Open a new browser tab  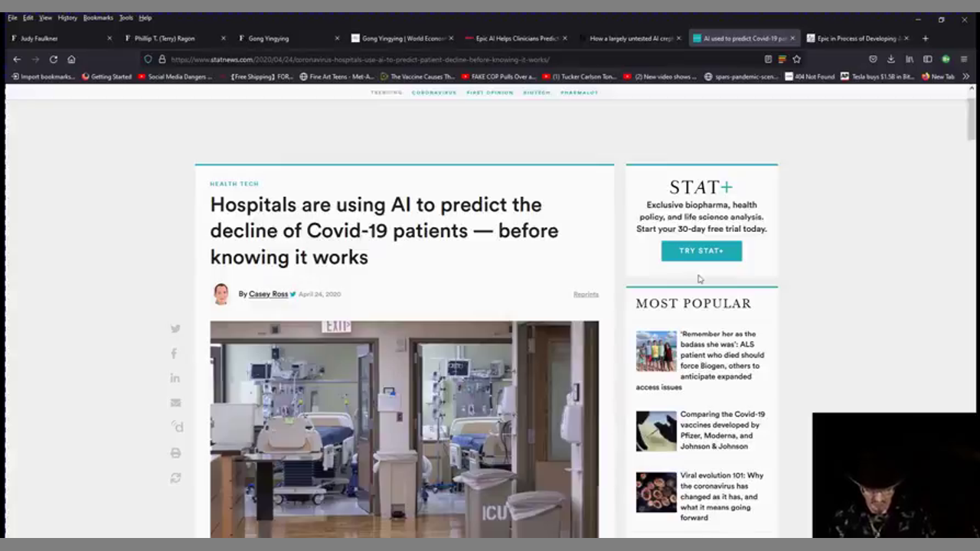[x=925, y=38]
